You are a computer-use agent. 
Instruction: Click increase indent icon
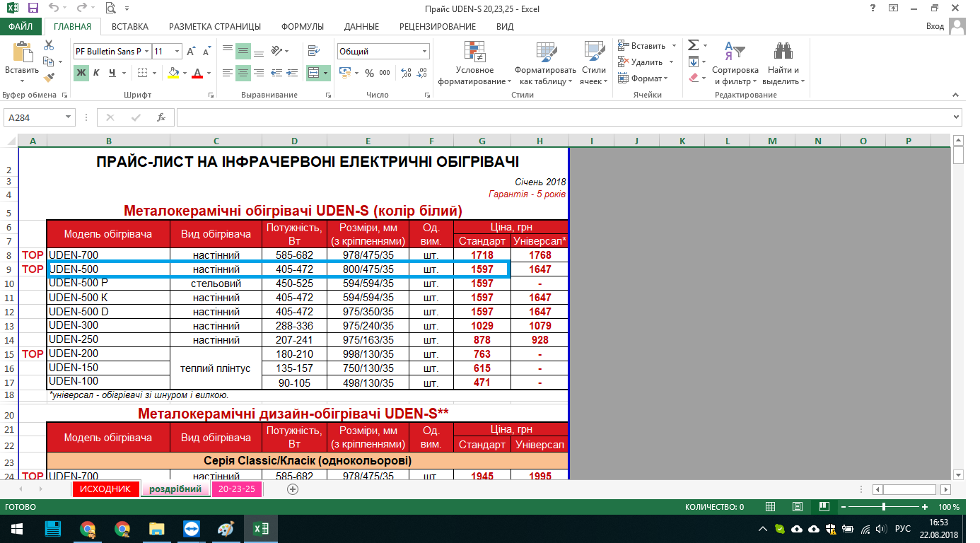[291, 73]
